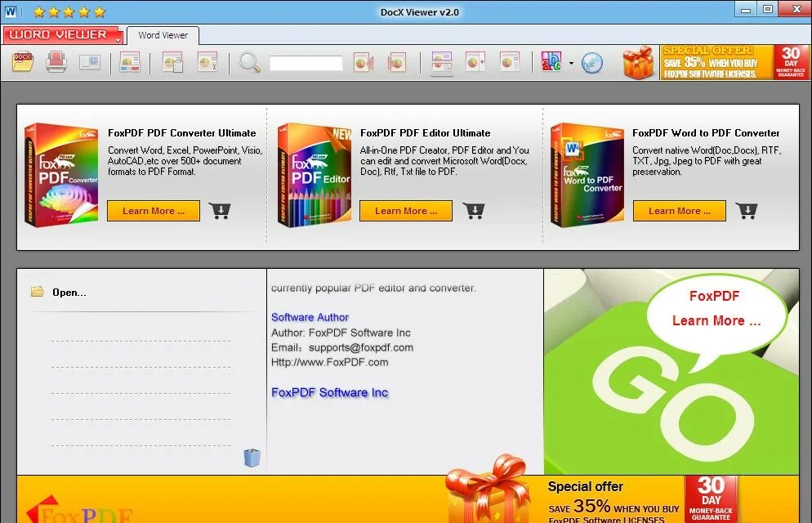Click the Special offer text in bottom banner

click(585, 487)
